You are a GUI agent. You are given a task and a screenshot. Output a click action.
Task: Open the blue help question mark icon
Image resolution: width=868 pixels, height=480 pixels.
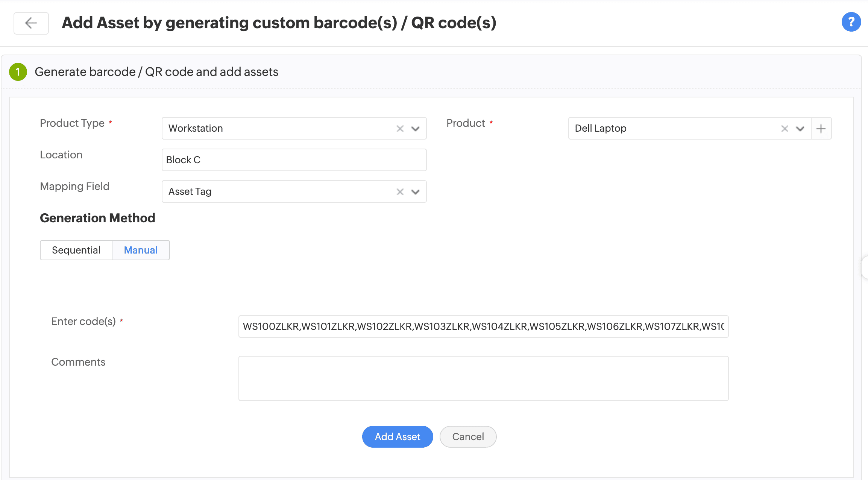coord(851,22)
